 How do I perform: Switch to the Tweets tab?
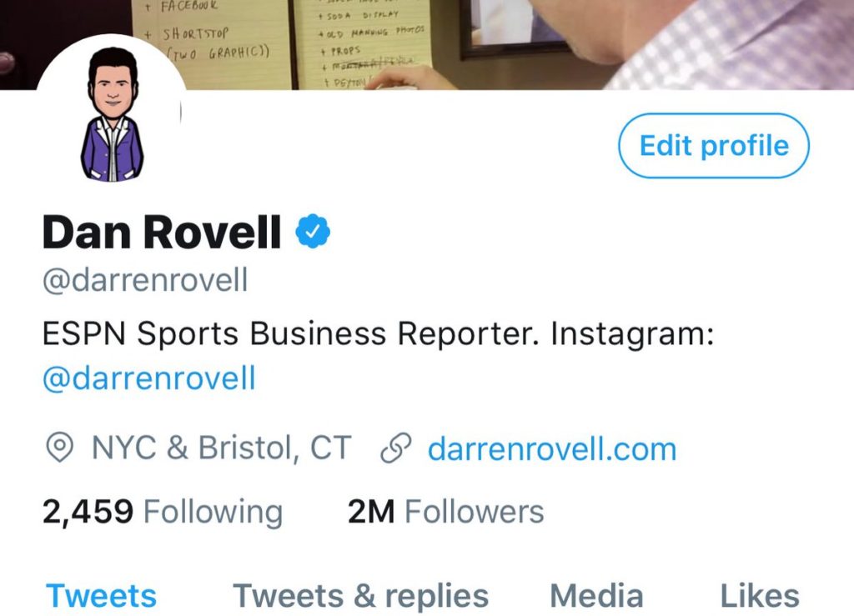[101, 596]
